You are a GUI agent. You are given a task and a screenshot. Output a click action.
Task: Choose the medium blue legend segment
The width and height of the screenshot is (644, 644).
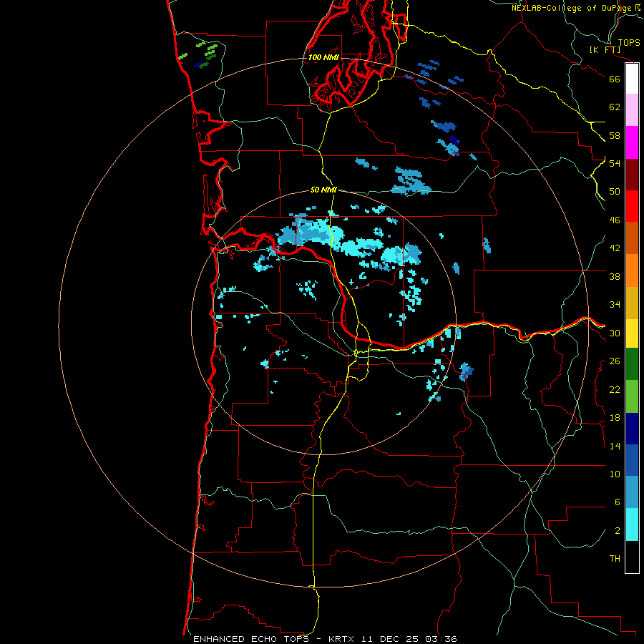click(632, 460)
